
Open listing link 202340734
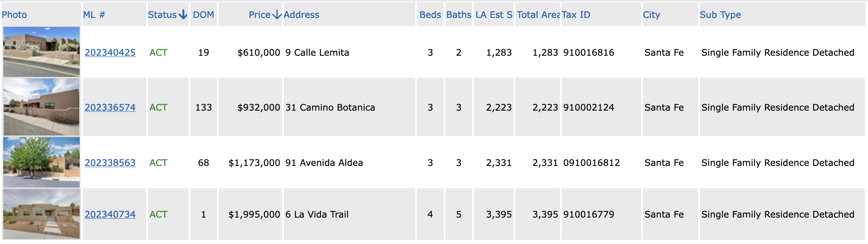[x=110, y=214]
